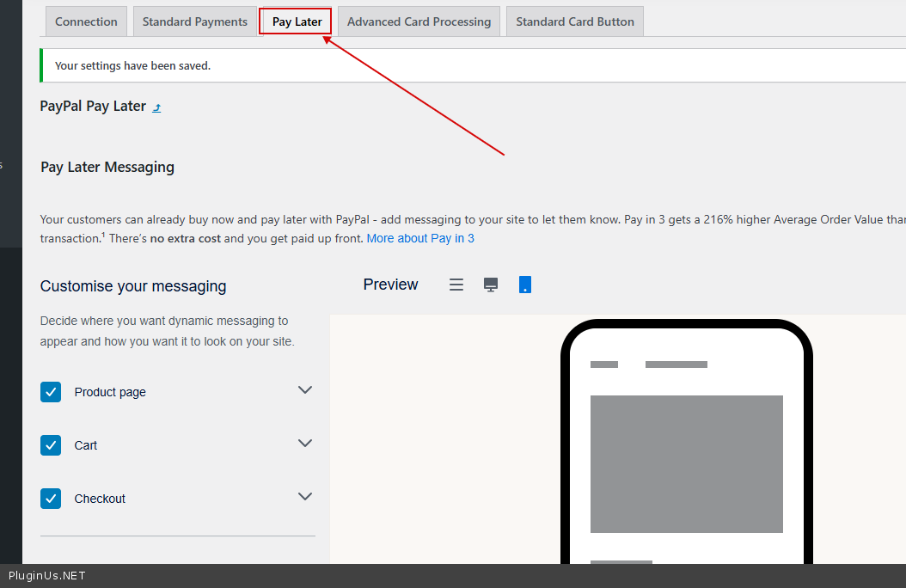Expand the Cart settings chevron
The height and width of the screenshot is (588, 906).
click(304, 444)
